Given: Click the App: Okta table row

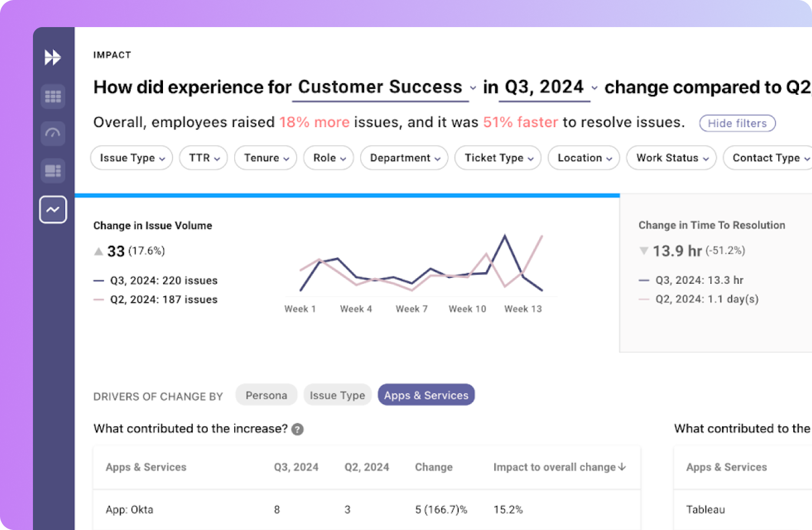Looking at the screenshot, I should click(x=129, y=509).
